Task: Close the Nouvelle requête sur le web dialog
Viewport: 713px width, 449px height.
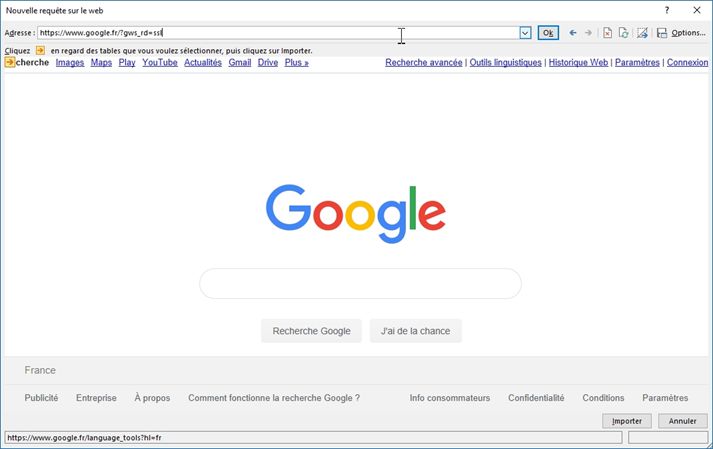Action: pos(697,10)
